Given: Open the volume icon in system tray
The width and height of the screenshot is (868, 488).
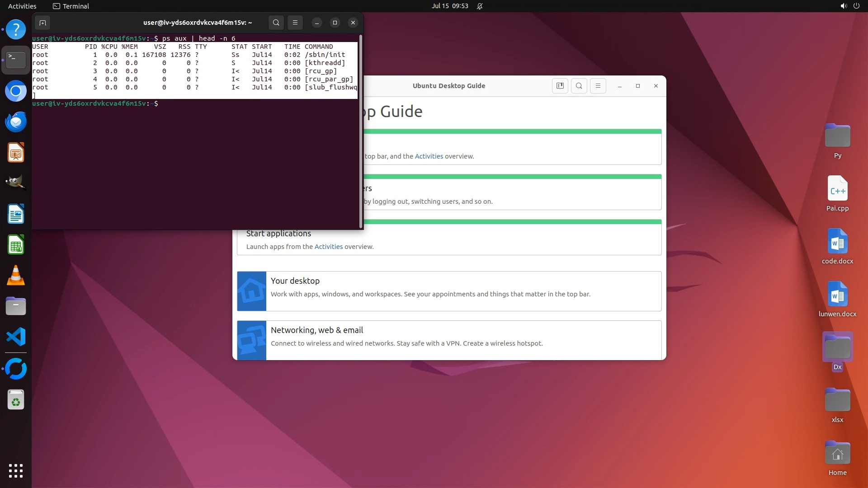Looking at the screenshot, I should [x=843, y=6].
